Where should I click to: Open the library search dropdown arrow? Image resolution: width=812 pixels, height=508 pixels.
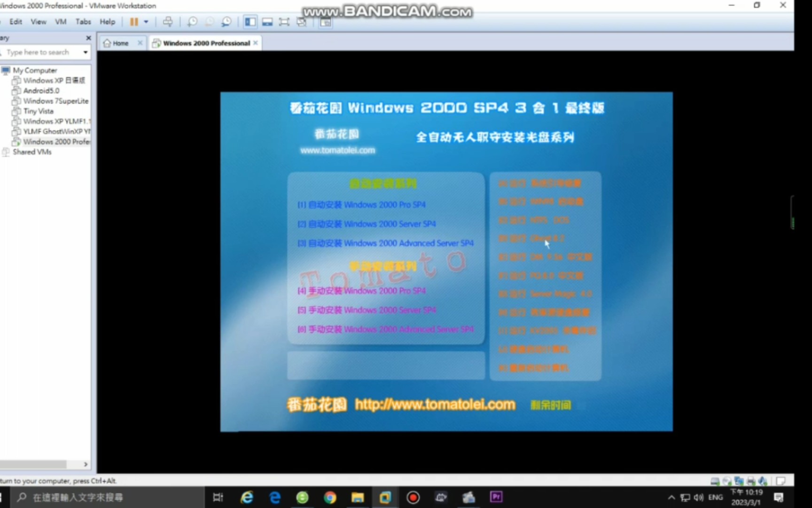coord(86,52)
